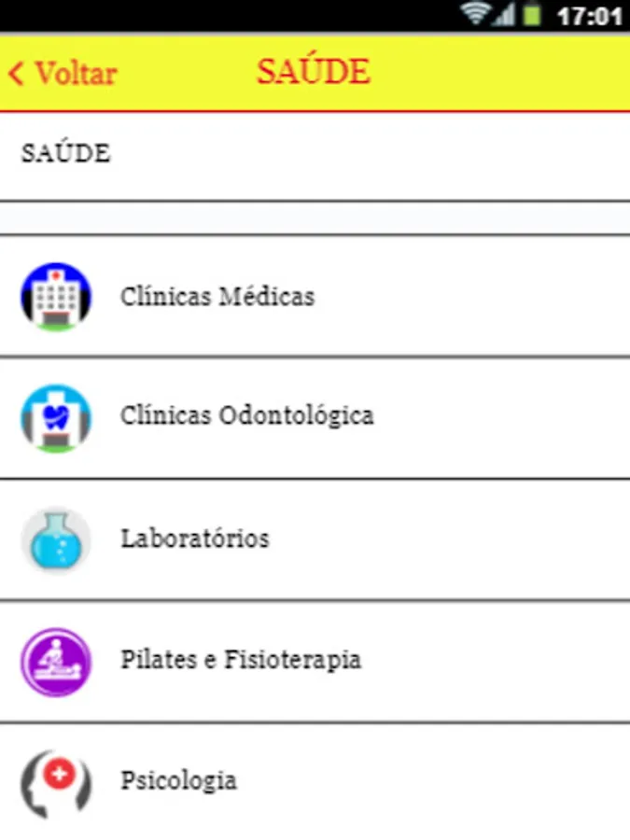Open the Clínicas Odontológica category
This screenshot has width=630, height=840.
coord(246,416)
